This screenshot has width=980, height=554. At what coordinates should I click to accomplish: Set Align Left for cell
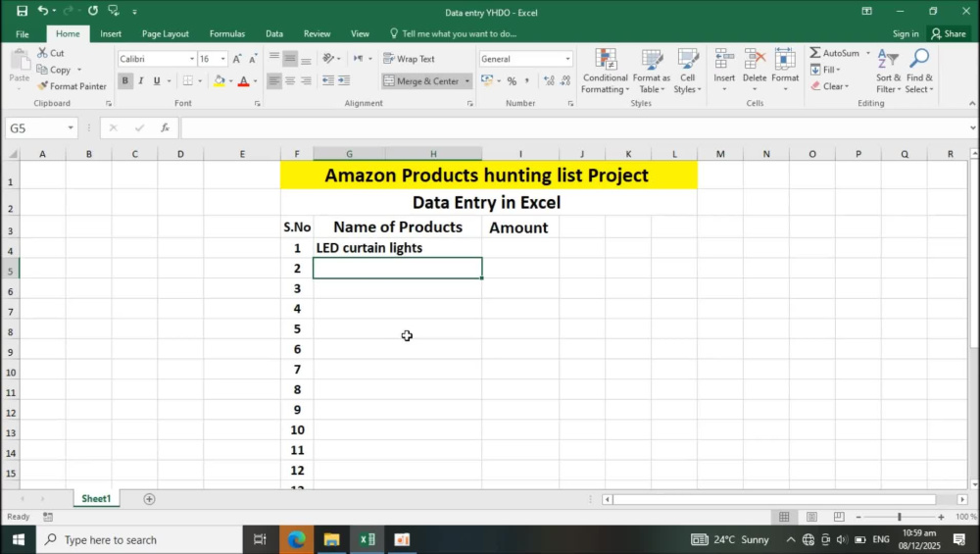coord(273,80)
